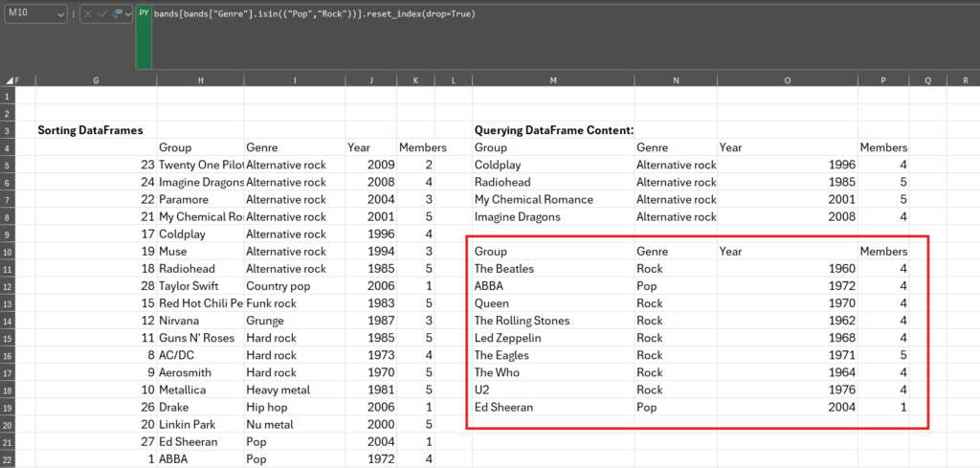Click the Select All corner triangle
Image resolution: width=980 pixels, height=468 pixels.
10,80
